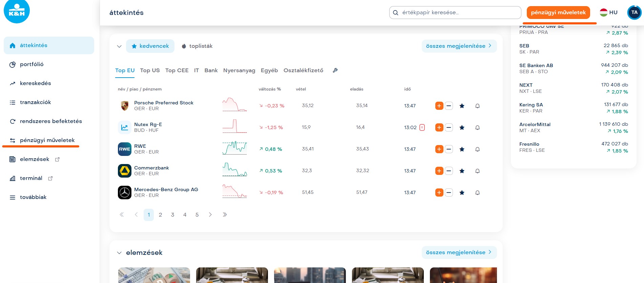Screen dimensions: 644x283
Task: Click the orange buy button for Porsche Preferred Stock
Action: click(x=439, y=106)
